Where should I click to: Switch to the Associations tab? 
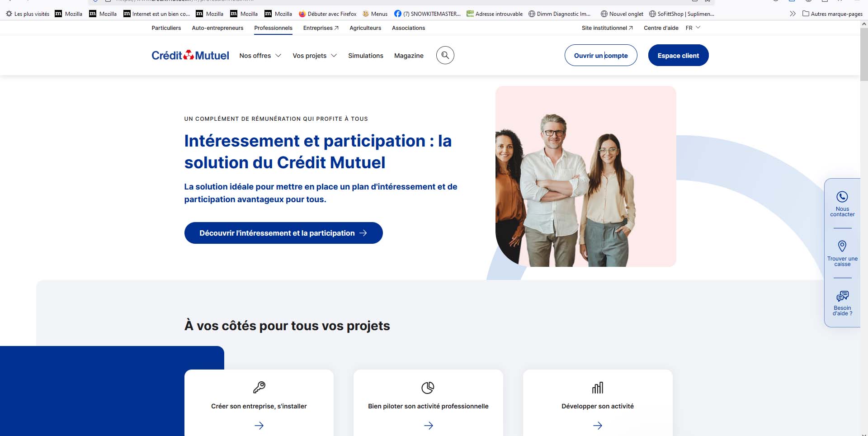(x=408, y=28)
